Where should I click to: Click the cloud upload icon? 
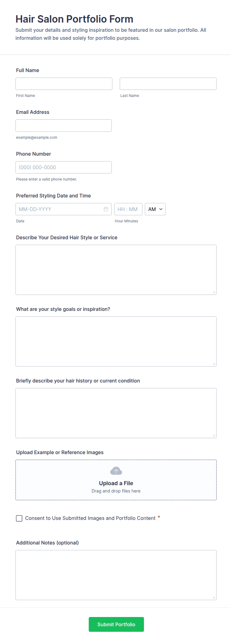click(x=116, y=471)
